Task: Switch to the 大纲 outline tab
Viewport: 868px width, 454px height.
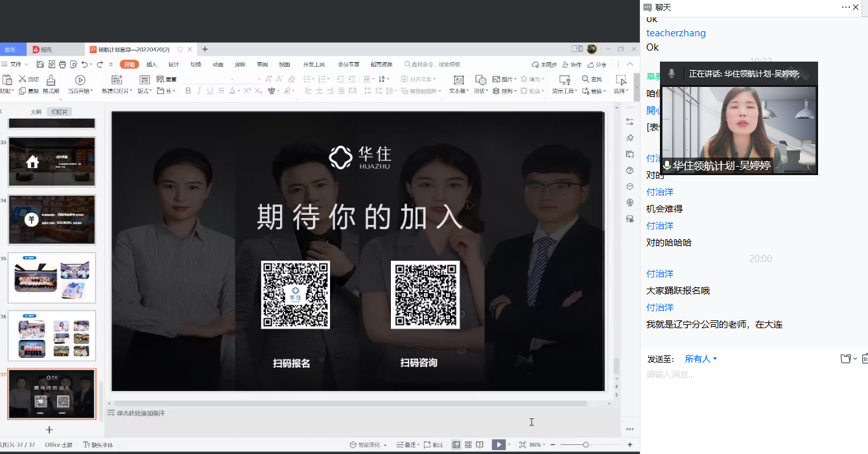Action: point(36,110)
